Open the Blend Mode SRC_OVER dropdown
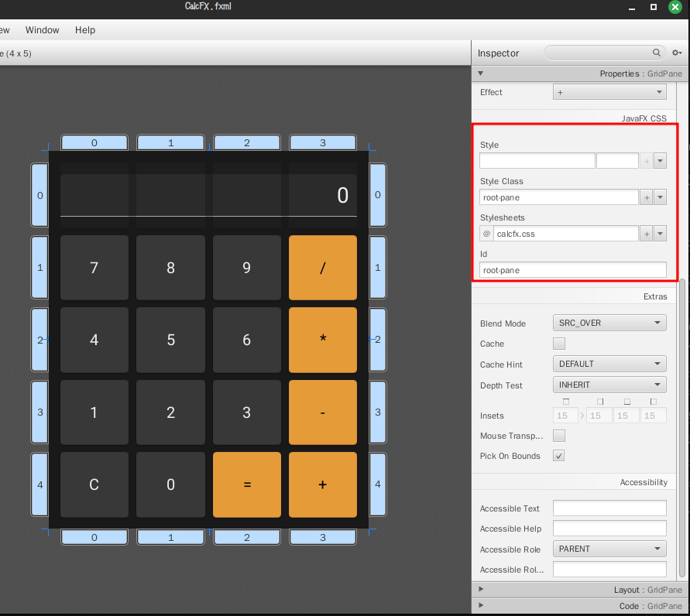Image resolution: width=690 pixels, height=616 pixels. tap(609, 323)
